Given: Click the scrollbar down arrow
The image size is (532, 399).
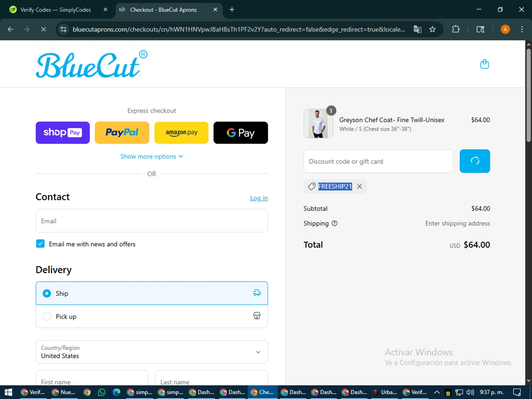Looking at the screenshot, I should point(528,381).
